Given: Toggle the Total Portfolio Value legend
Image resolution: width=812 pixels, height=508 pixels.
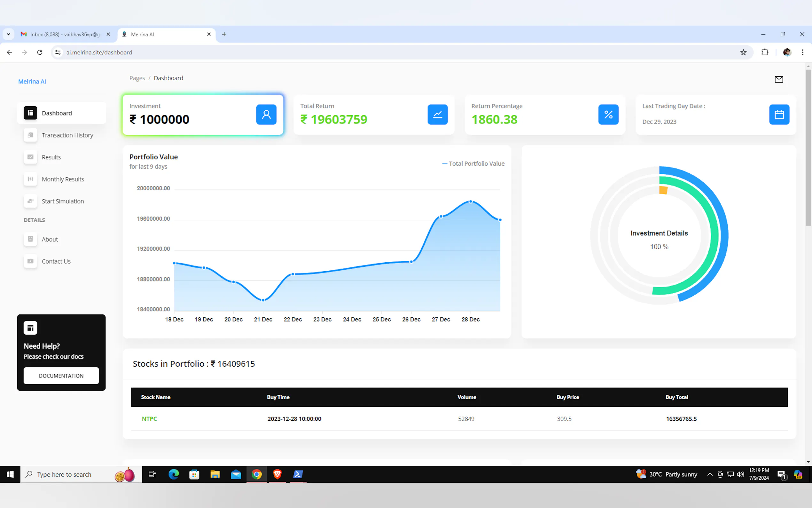Looking at the screenshot, I should (473, 163).
